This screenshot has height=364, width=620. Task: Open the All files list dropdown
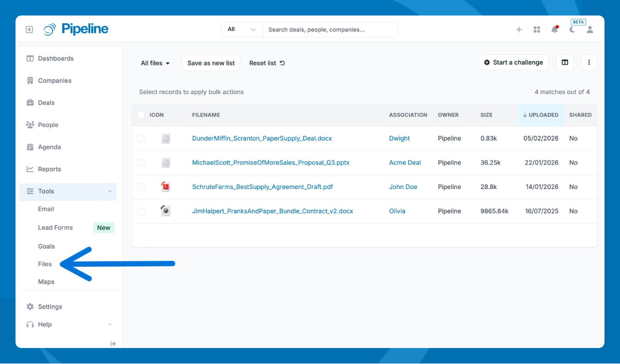155,63
